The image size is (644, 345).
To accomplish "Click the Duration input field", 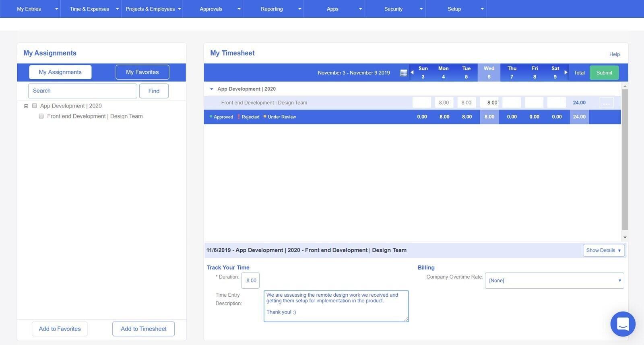I will click(250, 281).
